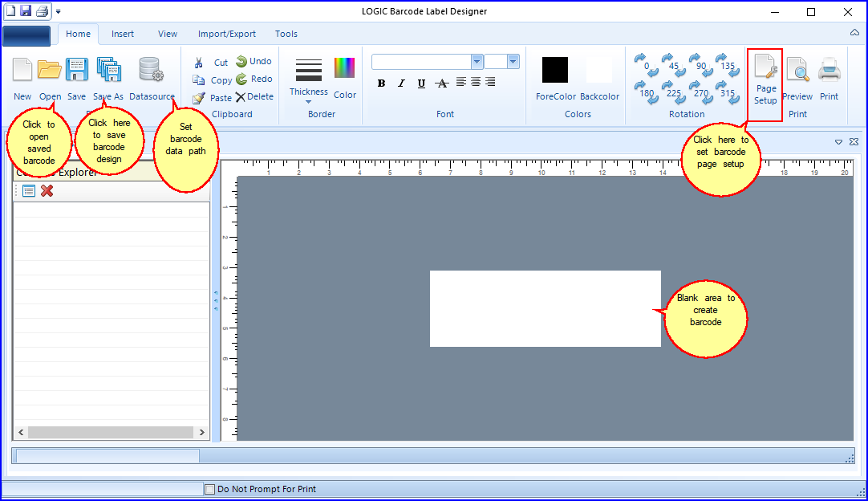The width and height of the screenshot is (868, 501).
Task: Open the blue application menu button
Action: 26,35
